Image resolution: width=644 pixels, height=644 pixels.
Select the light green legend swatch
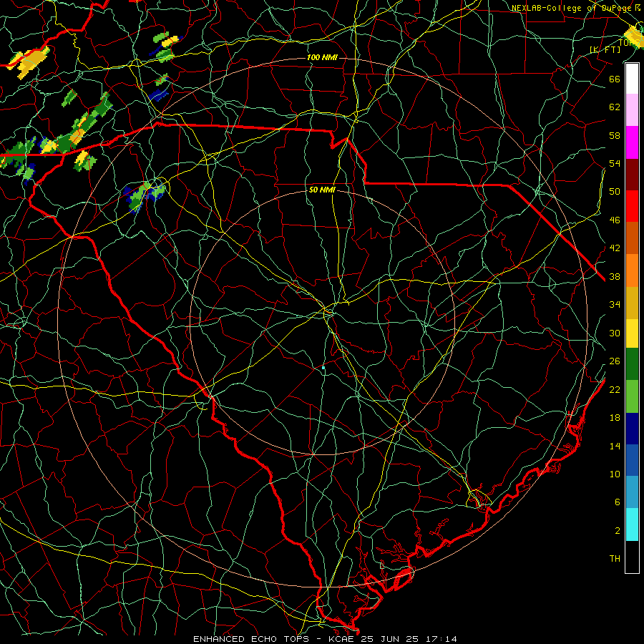[632, 396]
